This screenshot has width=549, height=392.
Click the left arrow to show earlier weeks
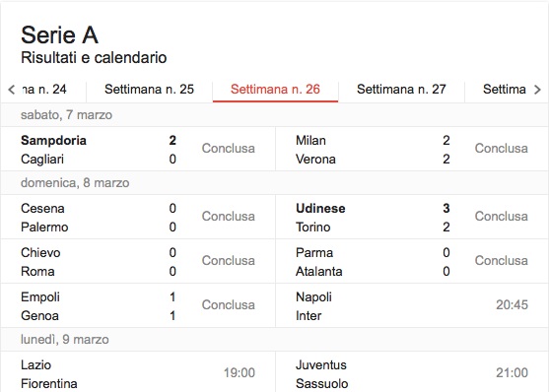[x=12, y=90]
